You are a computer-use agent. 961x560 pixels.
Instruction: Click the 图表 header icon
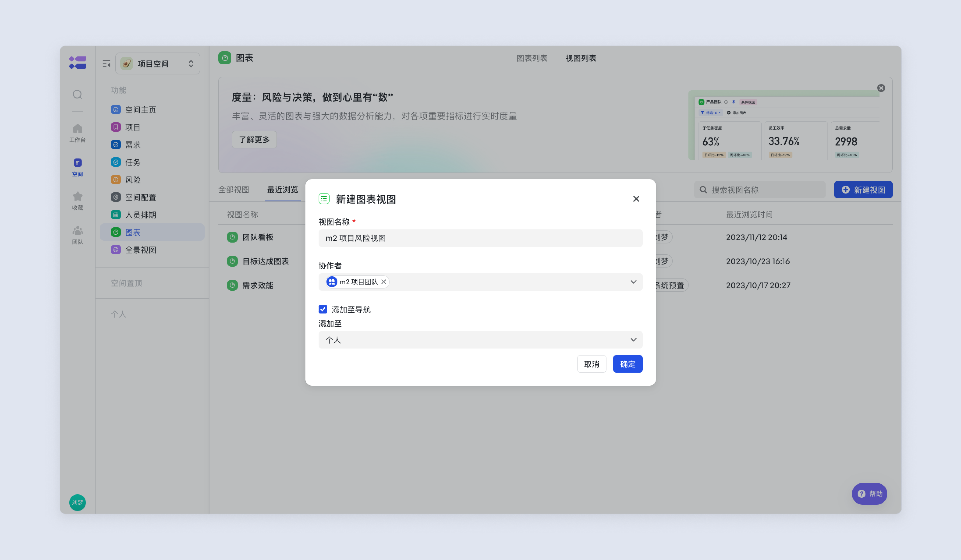pos(225,58)
